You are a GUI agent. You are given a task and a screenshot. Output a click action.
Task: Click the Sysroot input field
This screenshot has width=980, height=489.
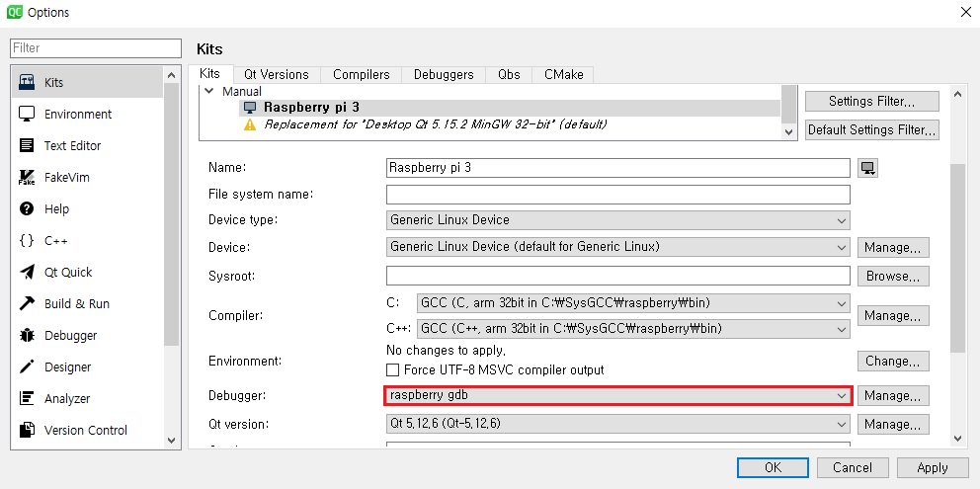618,276
